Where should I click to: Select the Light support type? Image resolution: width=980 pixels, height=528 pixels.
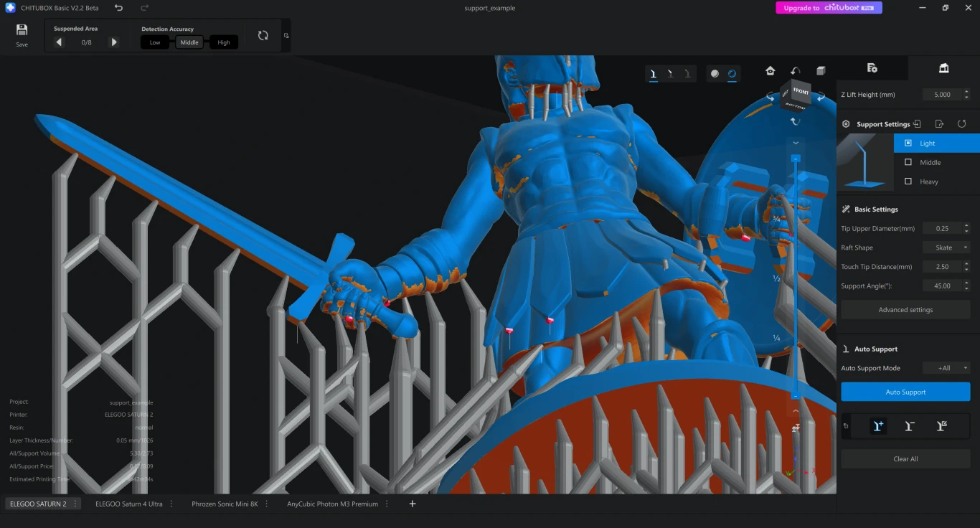point(936,143)
